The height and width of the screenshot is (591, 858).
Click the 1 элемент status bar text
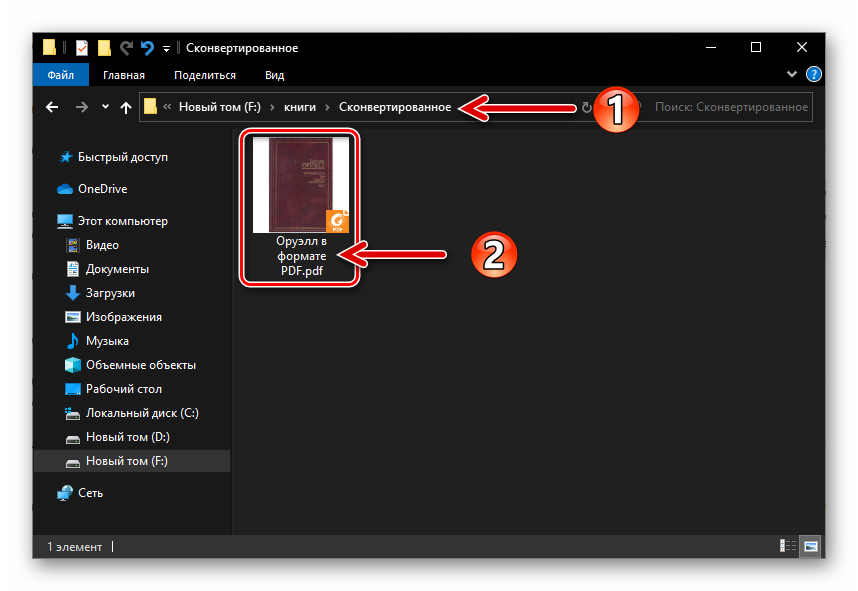click(x=74, y=547)
